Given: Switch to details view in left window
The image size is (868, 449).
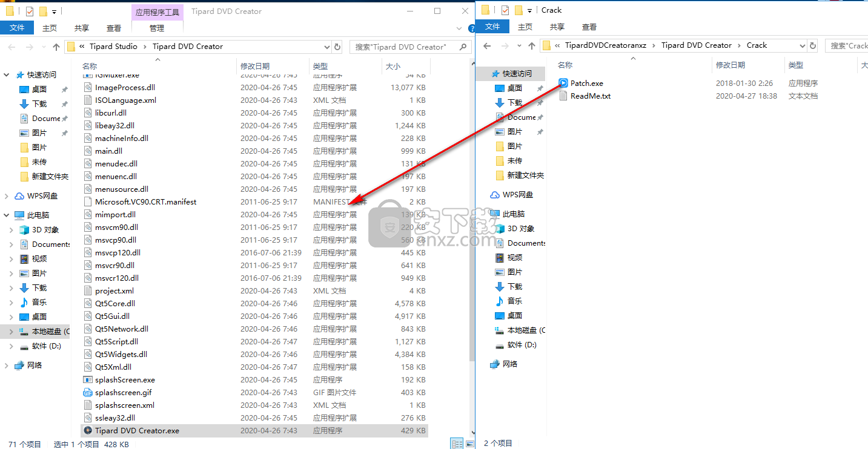Looking at the screenshot, I should tap(457, 444).
